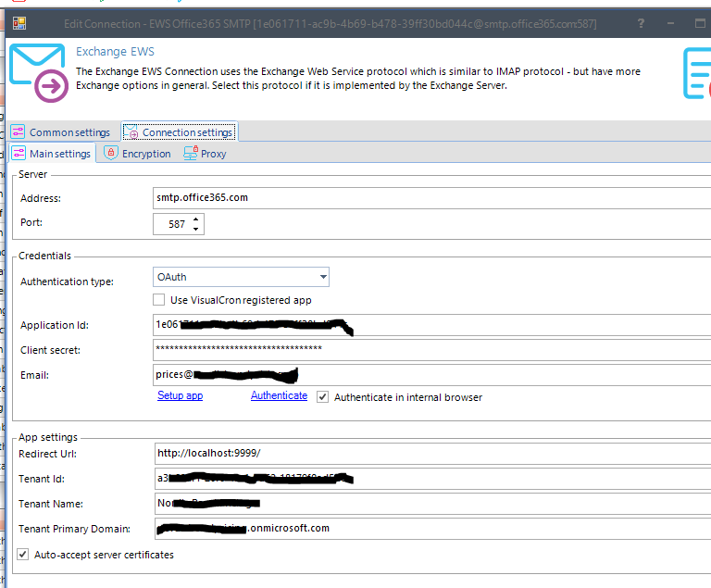Click the window app icon in title bar
The image size is (711, 588).
(19, 22)
